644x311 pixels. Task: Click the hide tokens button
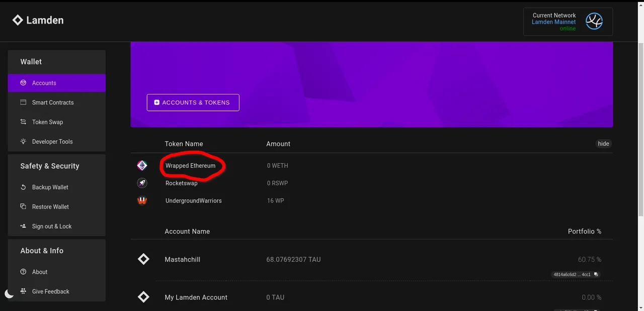coord(604,144)
